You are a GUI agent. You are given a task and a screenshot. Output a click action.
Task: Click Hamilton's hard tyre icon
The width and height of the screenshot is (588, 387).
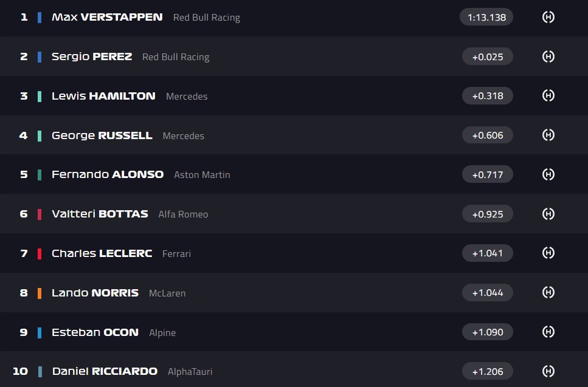548,96
